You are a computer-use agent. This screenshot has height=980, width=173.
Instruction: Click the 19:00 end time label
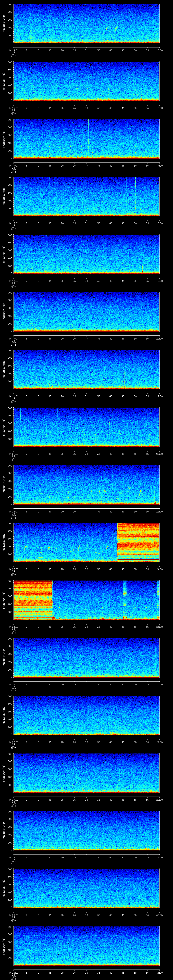159,281
